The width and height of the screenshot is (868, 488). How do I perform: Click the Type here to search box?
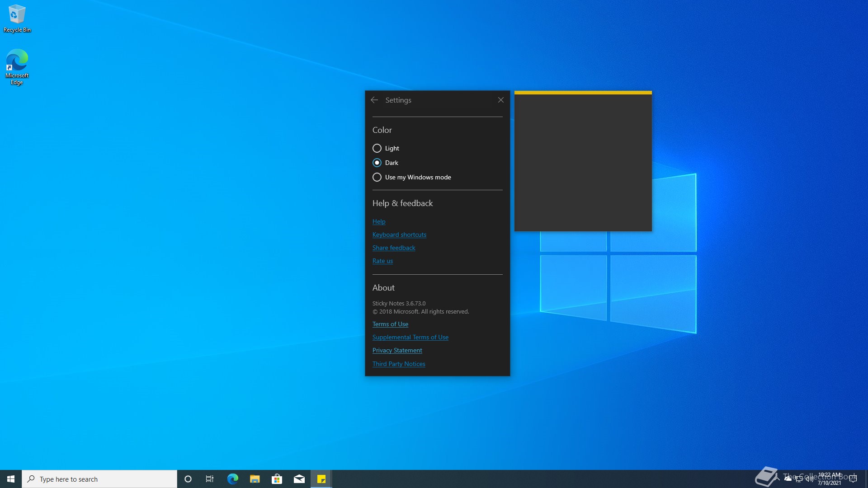(99, 479)
